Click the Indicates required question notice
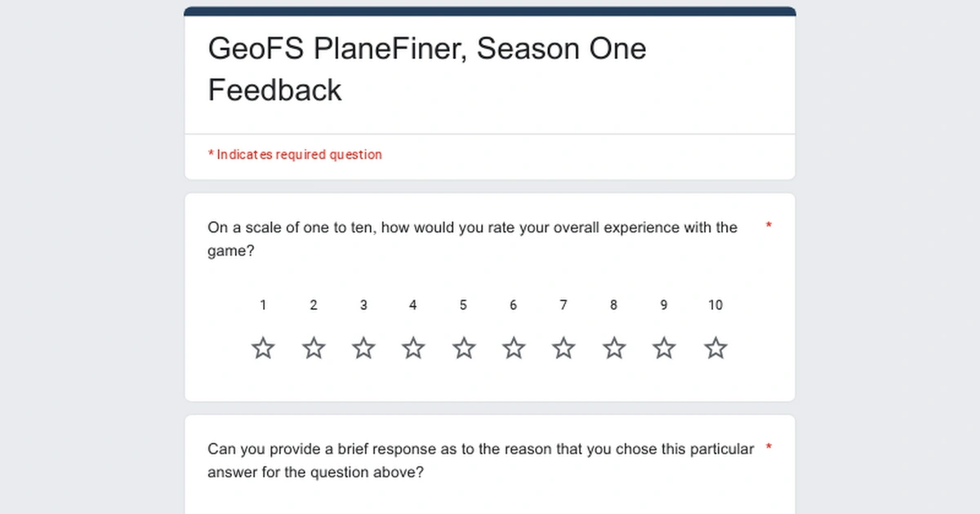 pyautogui.click(x=295, y=154)
